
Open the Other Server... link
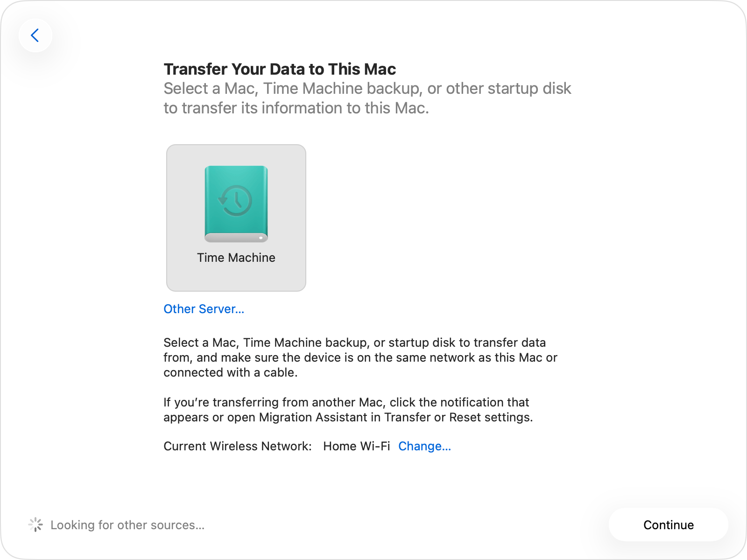tap(204, 308)
